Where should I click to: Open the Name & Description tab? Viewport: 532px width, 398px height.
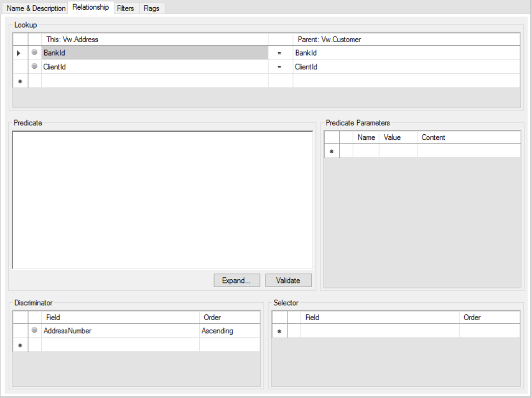pos(33,7)
